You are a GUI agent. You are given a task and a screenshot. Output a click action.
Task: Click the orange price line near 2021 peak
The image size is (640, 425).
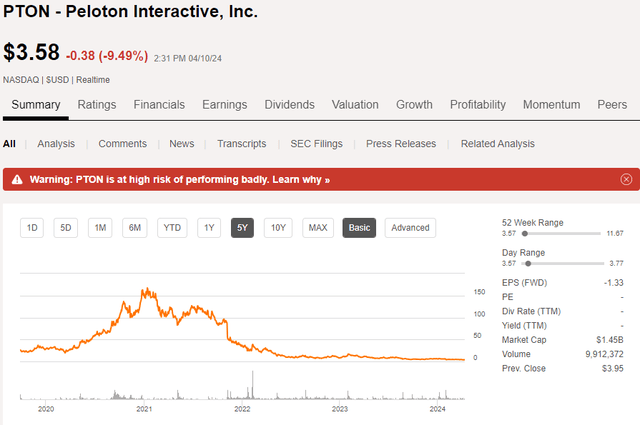point(146,292)
